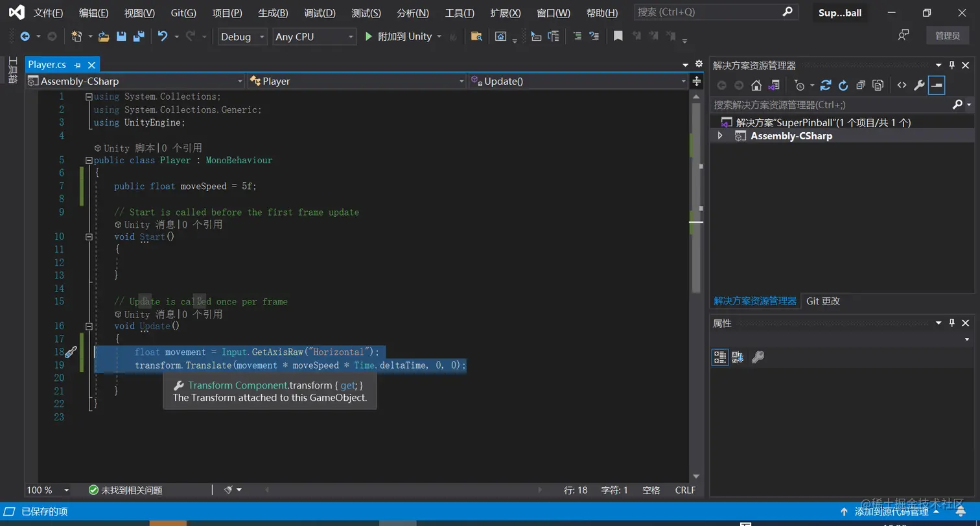Click Sync with Active Document icon
980x526 pixels.
825,86
